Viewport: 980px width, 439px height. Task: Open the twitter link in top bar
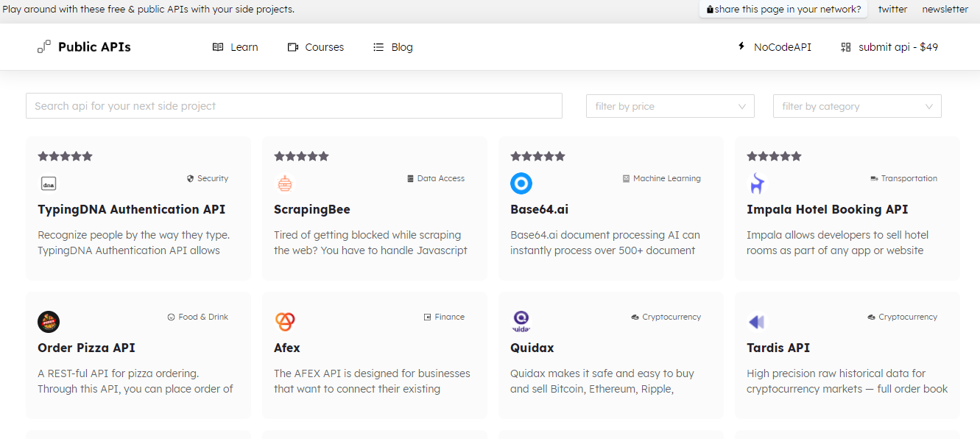click(892, 10)
